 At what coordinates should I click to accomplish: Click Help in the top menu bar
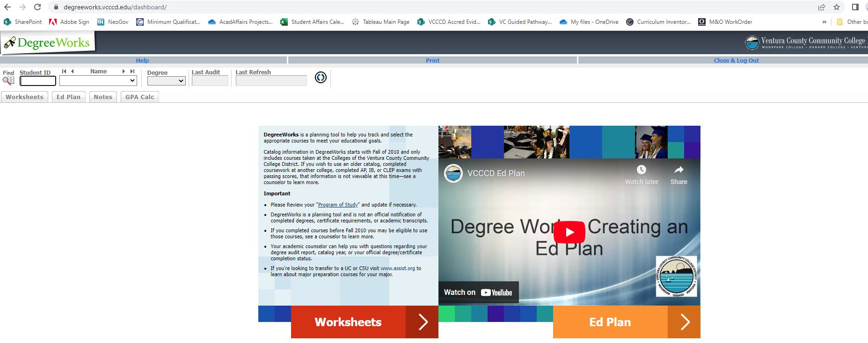pyautogui.click(x=142, y=60)
